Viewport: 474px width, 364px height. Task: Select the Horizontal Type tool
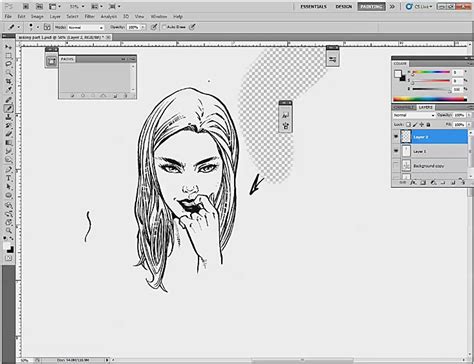pos(8,178)
